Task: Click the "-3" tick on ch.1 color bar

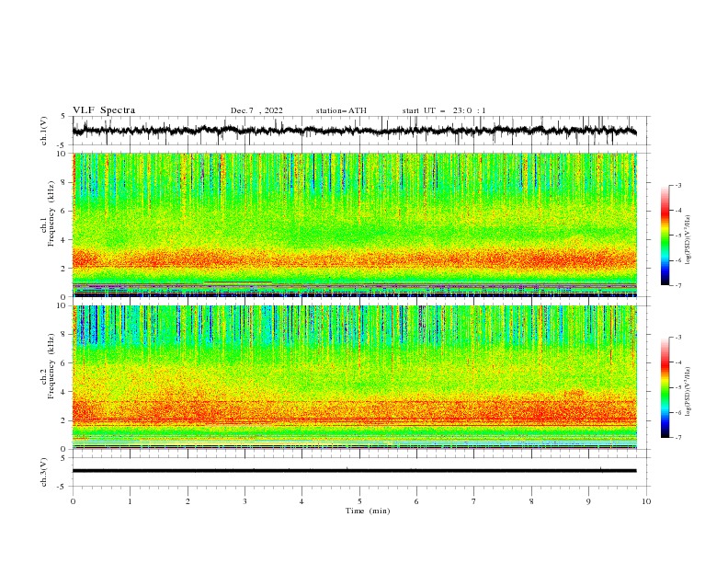Action: [x=677, y=185]
